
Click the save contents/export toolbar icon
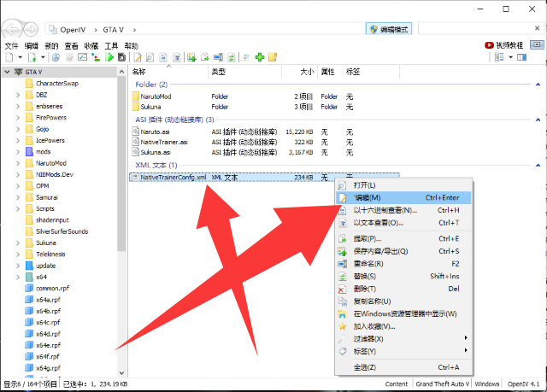(191, 57)
